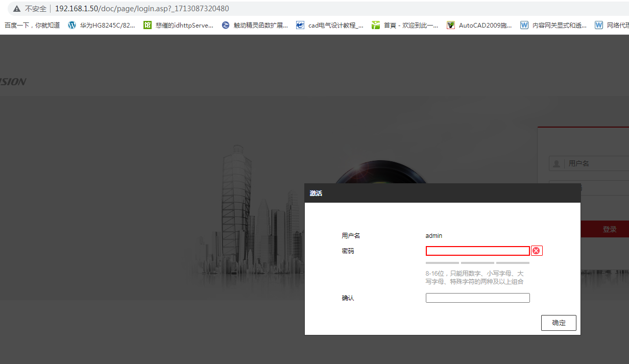Click the browser address bar URL
629x364 pixels.
(x=142, y=9)
